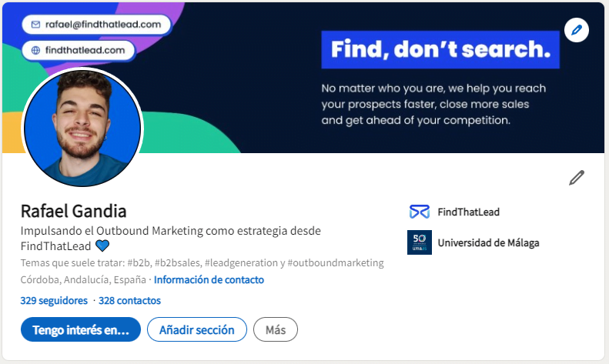Click the rafael@findthatlead.com email text
This screenshot has height=364, width=609.
103,25
